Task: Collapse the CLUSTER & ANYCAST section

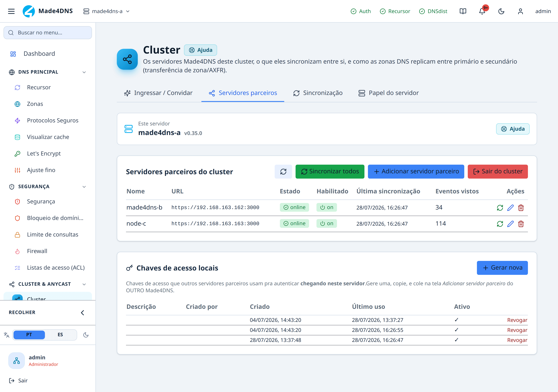Action: 48,284
